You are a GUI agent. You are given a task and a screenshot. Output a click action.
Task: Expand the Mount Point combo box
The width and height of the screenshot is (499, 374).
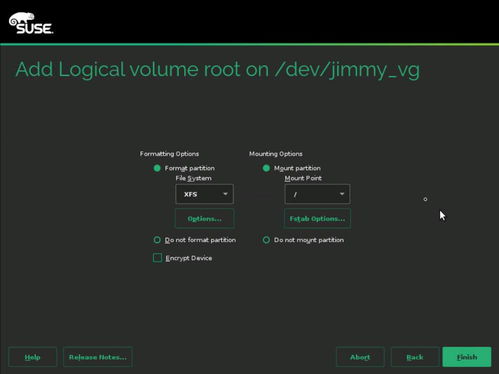[x=317, y=194]
